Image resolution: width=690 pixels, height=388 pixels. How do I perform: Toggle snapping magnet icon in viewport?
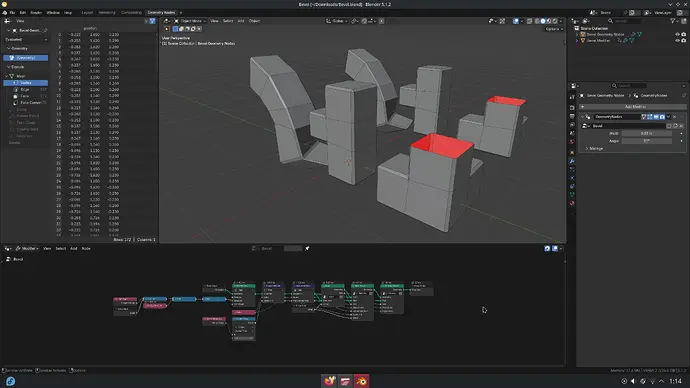[364, 21]
